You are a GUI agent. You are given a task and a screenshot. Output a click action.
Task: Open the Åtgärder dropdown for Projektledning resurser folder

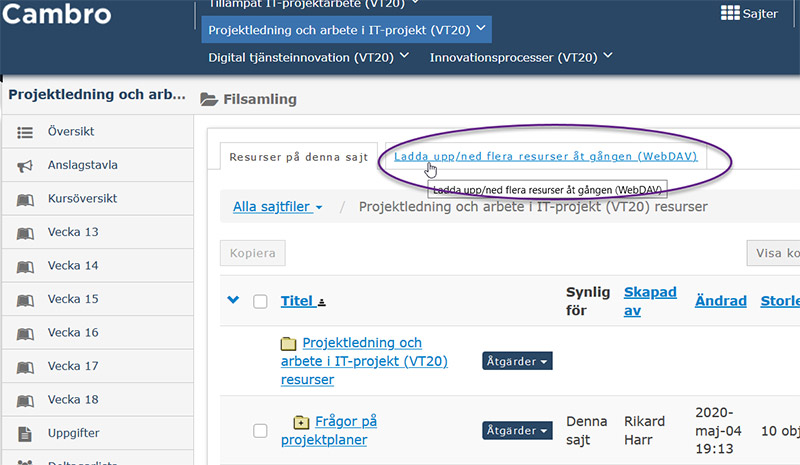pyautogui.click(x=517, y=361)
